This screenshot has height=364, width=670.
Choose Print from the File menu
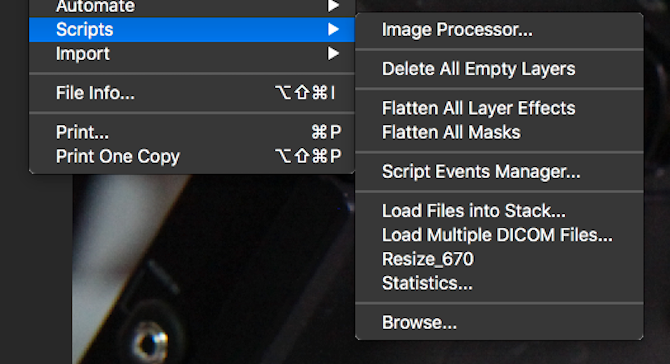pyautogui.click(x=191, y=132)
